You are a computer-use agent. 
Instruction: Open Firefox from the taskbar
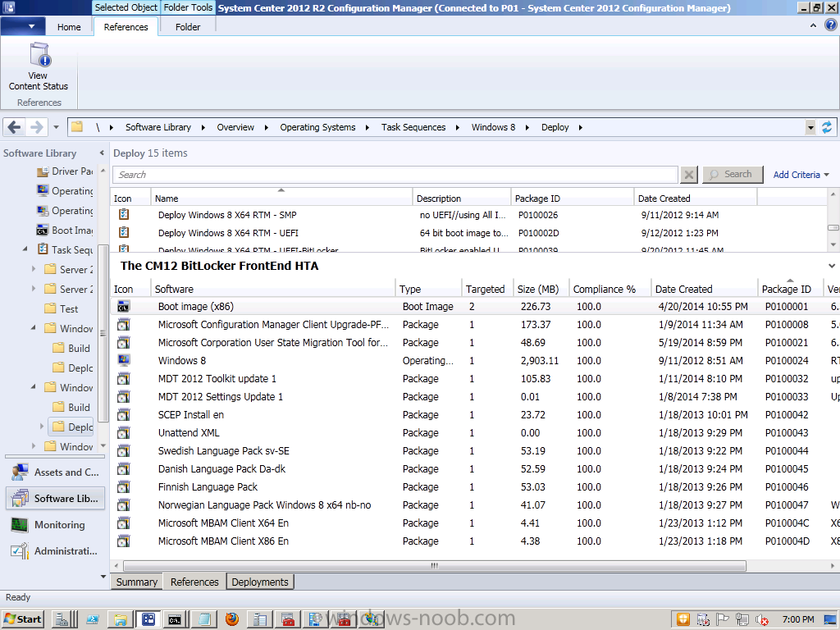[x=232, y=619]
